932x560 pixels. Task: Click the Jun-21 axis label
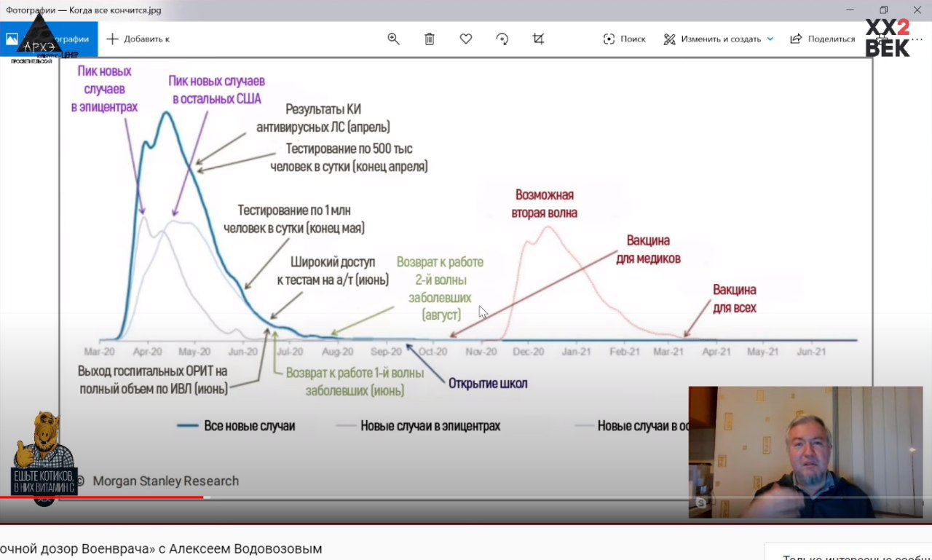[811, 351]
